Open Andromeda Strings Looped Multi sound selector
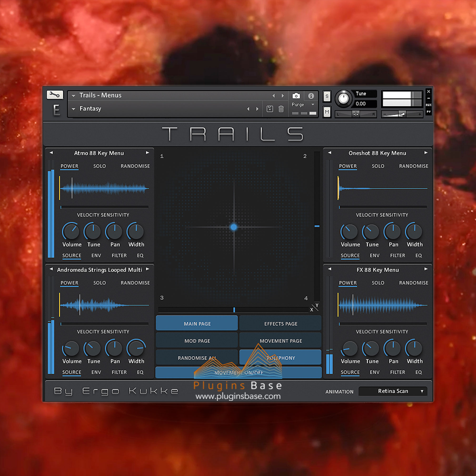The width and height of the screenshot is (476, 476). 99,270
